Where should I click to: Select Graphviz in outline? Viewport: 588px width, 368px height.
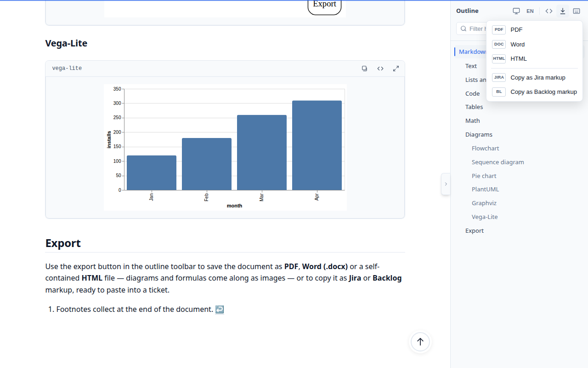click(484, 203)
